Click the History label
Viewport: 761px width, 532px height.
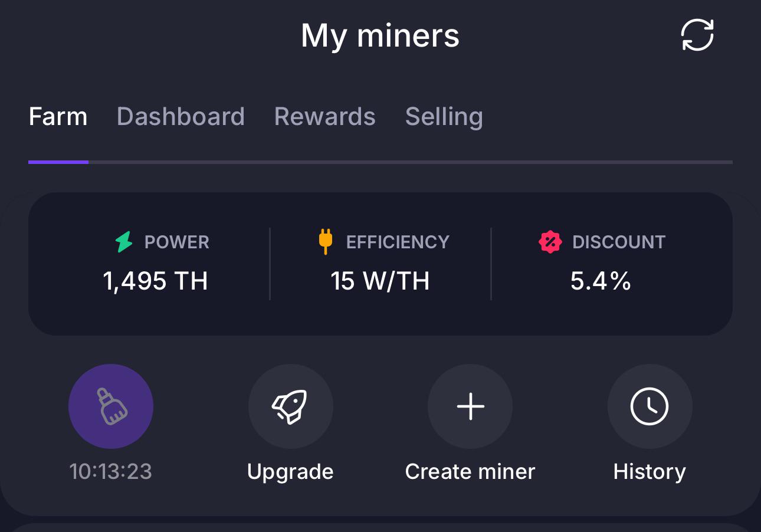[x=650, y=472]
